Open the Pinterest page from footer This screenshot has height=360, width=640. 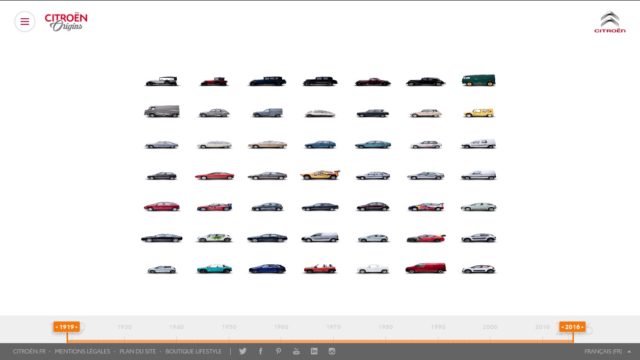278,351
